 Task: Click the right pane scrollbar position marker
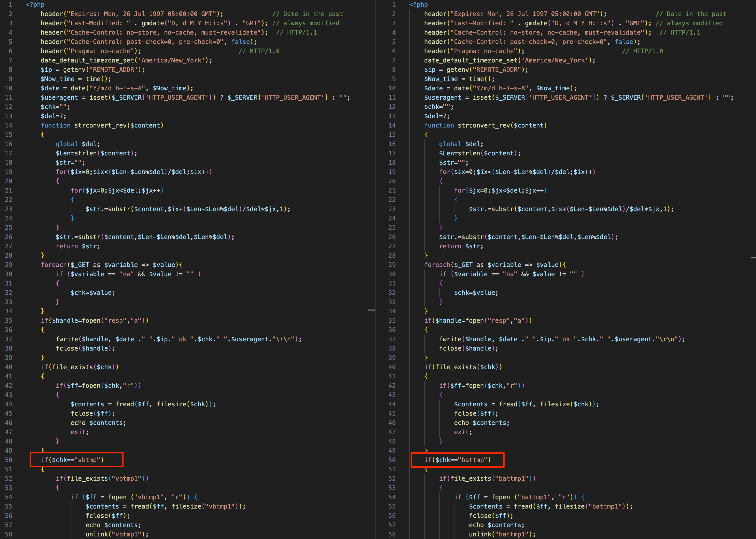[x=753, y=258]
